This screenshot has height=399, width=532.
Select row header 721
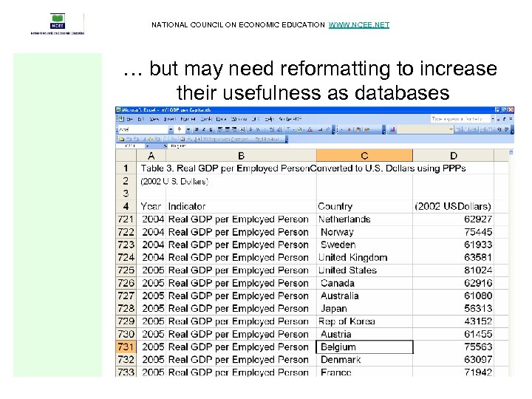click(126, 219)
